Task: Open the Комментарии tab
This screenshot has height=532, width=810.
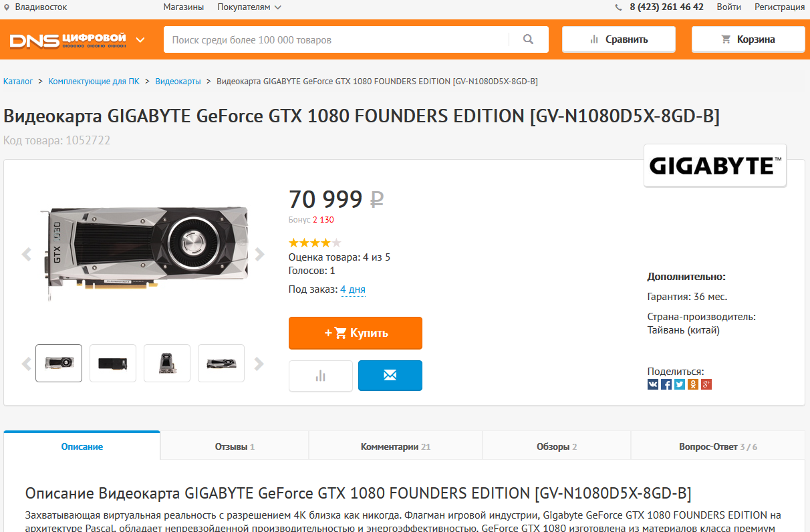Action: tap(396, 446)
